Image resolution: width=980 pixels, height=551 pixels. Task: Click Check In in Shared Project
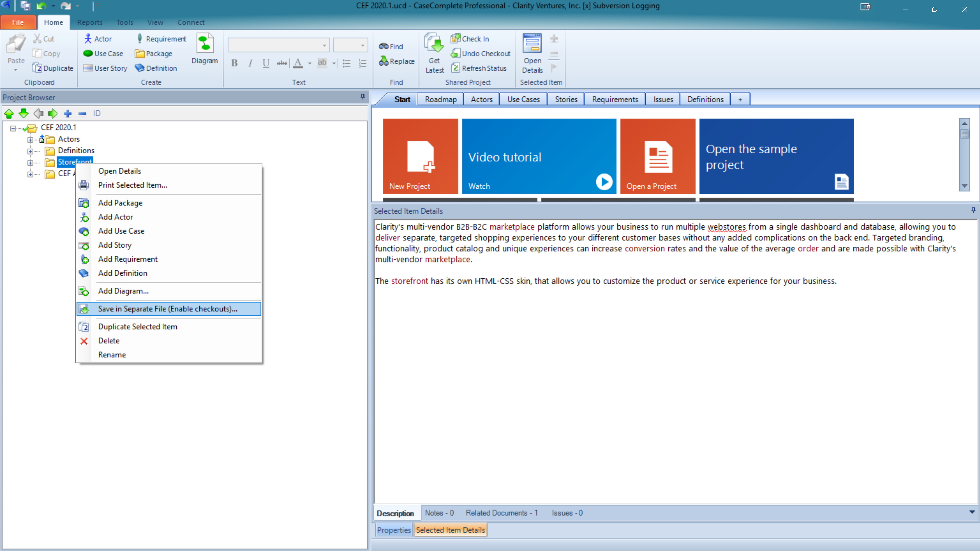click(470, 38)
